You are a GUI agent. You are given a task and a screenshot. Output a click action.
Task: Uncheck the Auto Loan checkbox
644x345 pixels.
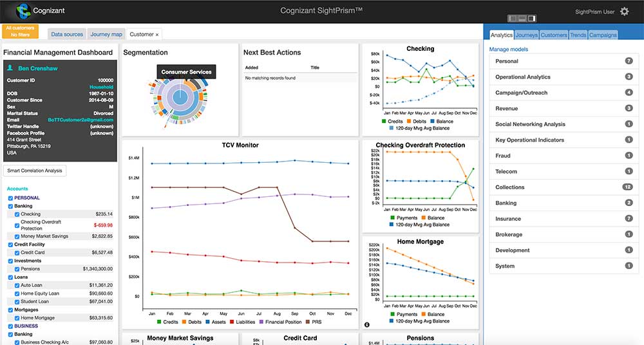[17, 285]
